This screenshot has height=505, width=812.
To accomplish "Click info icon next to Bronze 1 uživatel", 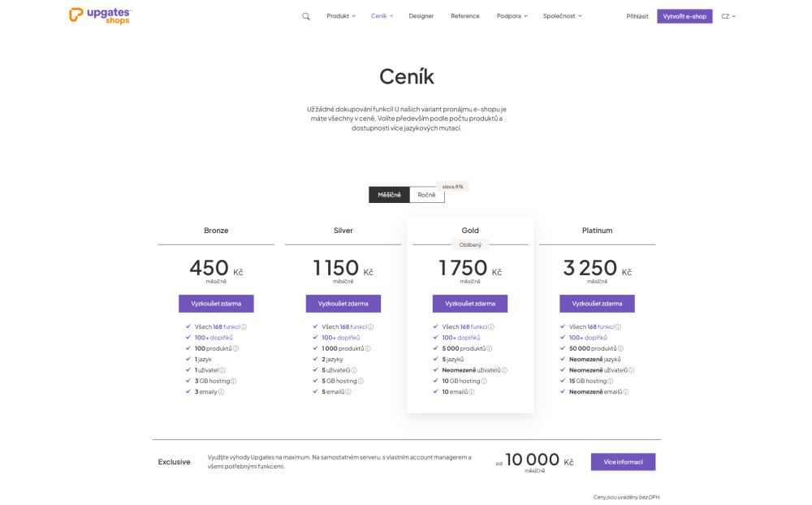I will coord(222,370).
